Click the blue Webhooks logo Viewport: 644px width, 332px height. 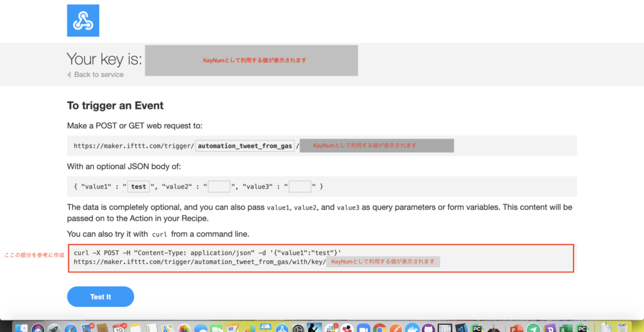point(83,21)
